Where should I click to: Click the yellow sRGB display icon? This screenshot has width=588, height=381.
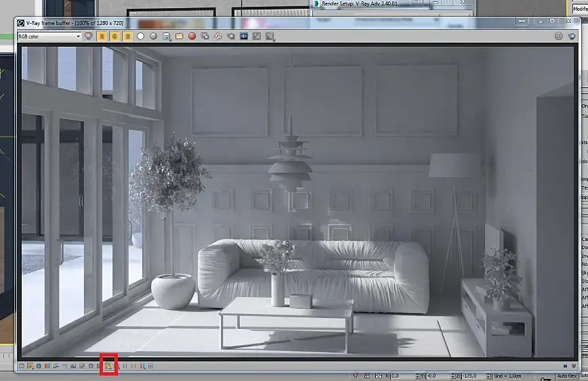tap(108, 366)
